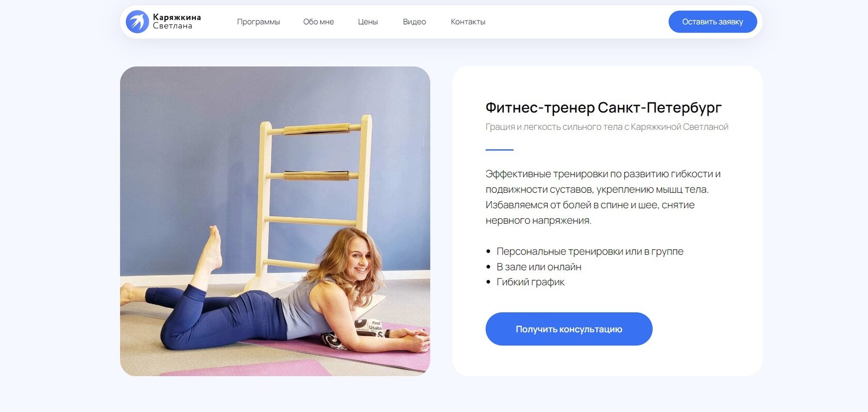Screen dimensions: 868x412
Task: Click the Персональные тренировки или в группе item
Action: [x=590, y=251]
